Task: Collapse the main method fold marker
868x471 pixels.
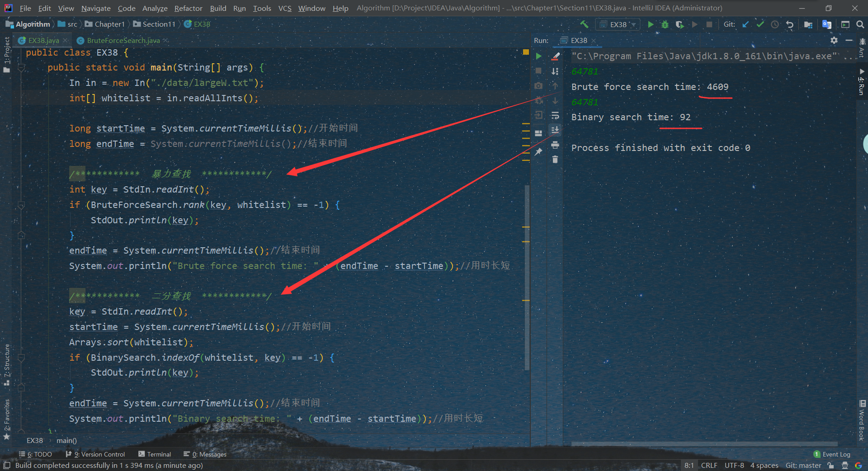Action: (x=21, y=68)
